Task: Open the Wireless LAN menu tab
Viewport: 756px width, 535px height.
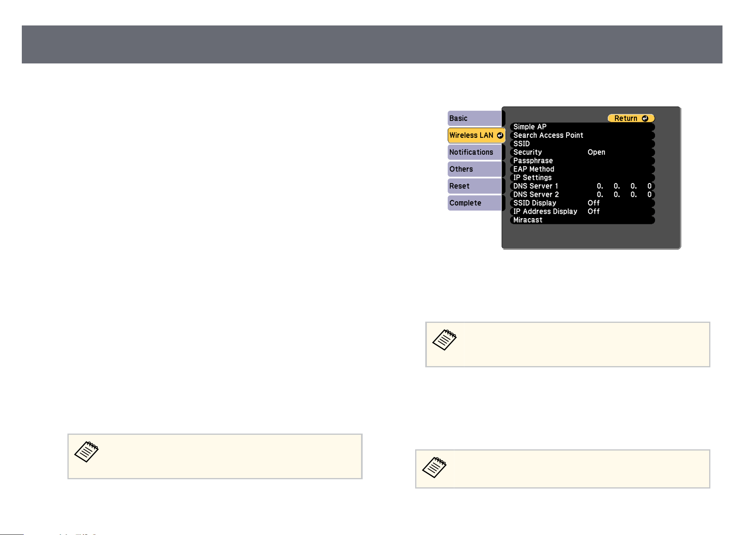Action: click(476, 135)
